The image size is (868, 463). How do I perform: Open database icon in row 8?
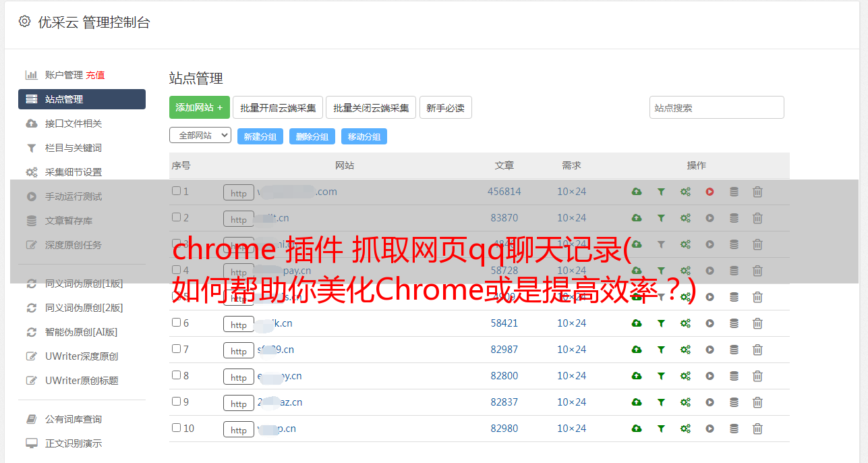pos(734,376)
